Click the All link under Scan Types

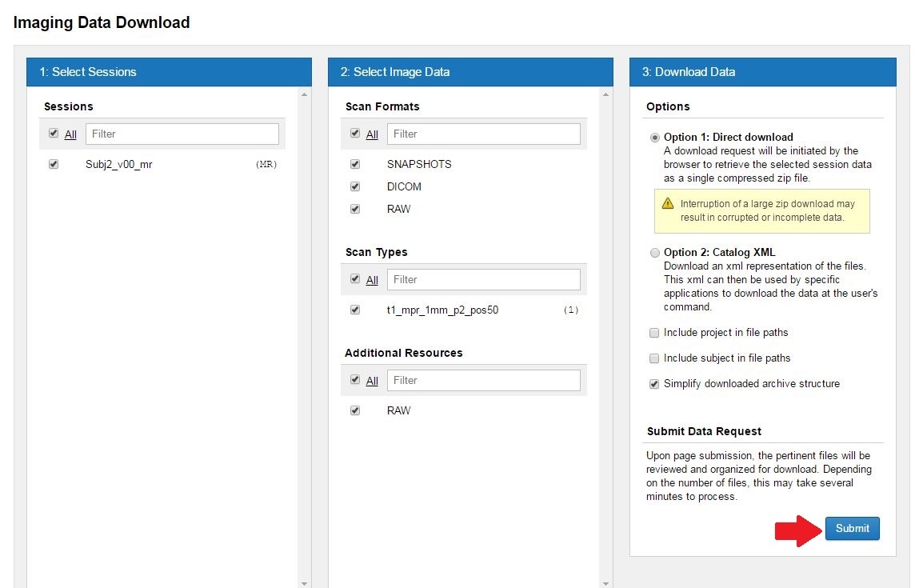372,280
